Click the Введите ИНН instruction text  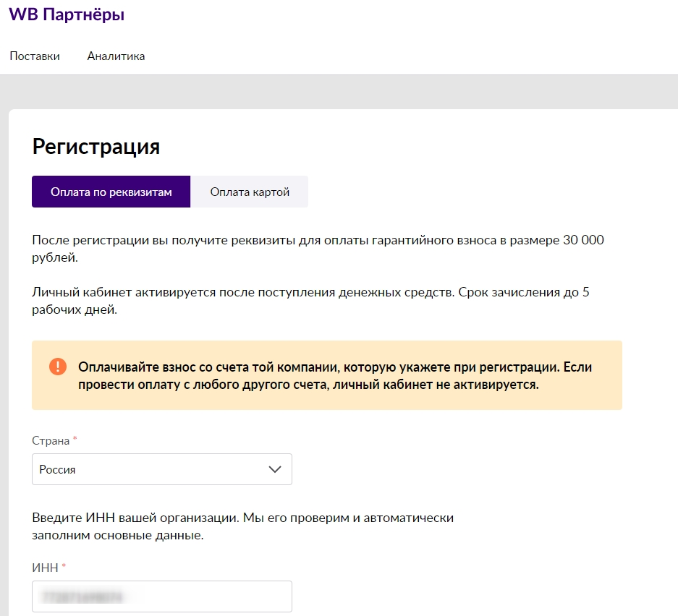coord(242,526)
